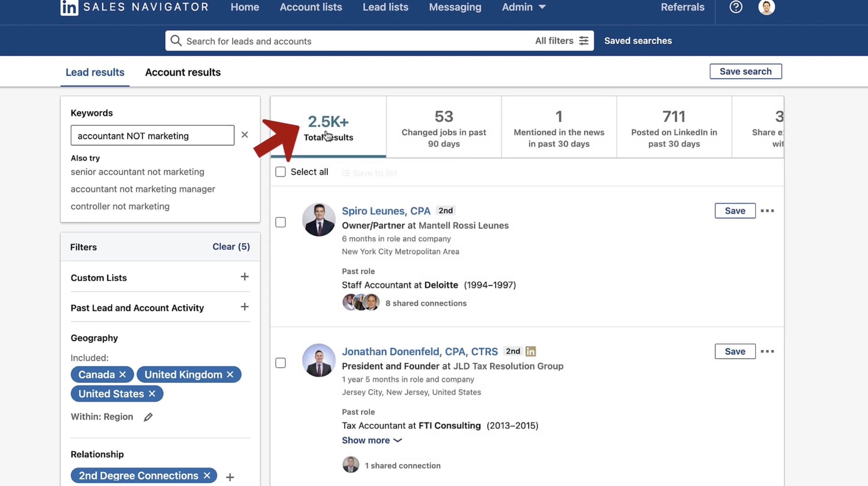The height and width of the screenshot is (486, 868).
Task: Open Spiro Leunes profile photo
Action: [x=319, y=220]
